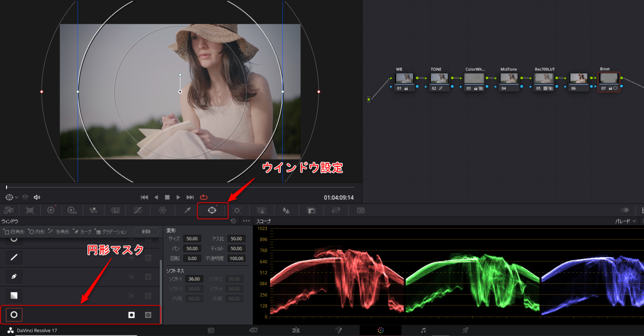The height and width of the screenshot is (336, 644).
Task: Open the parade scope type dropdown
Action: [626, 221]
